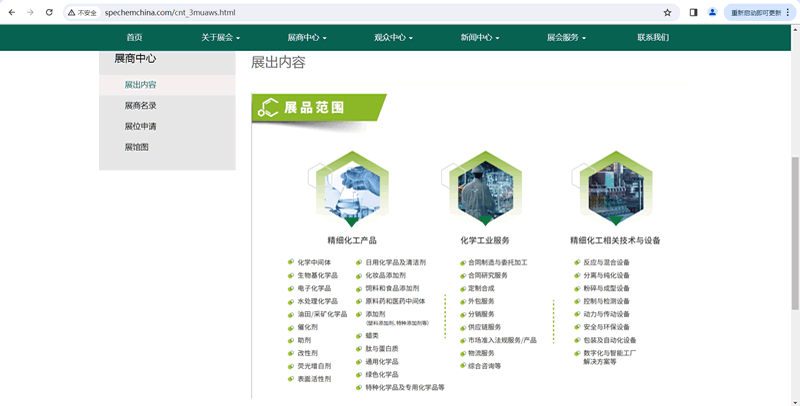Expand the 关于展会 dropdown menu
The width and height of the screenshot is (800, 406).
click(x=221, y=38)
